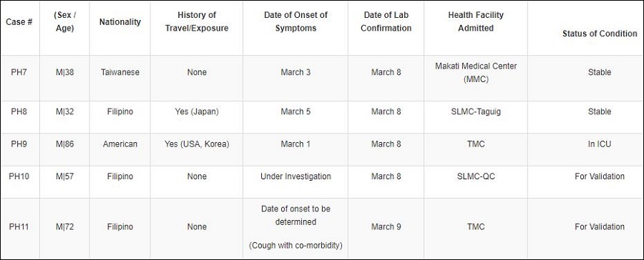
Task: Click the Date of Lab Confirmation header
Action: 386,21
